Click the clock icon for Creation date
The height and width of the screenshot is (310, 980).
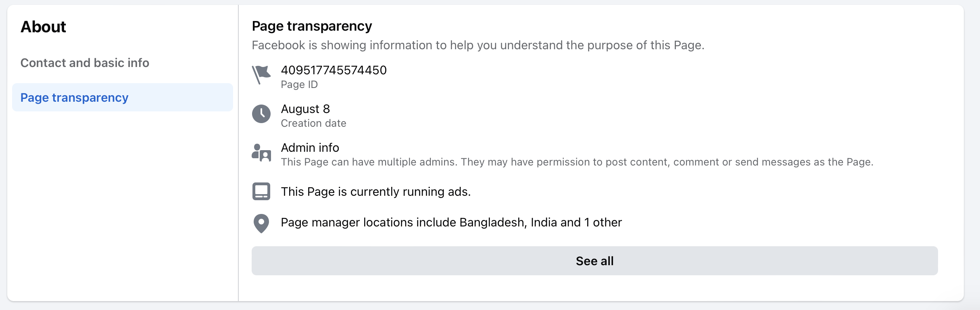(x=261, y=114)
